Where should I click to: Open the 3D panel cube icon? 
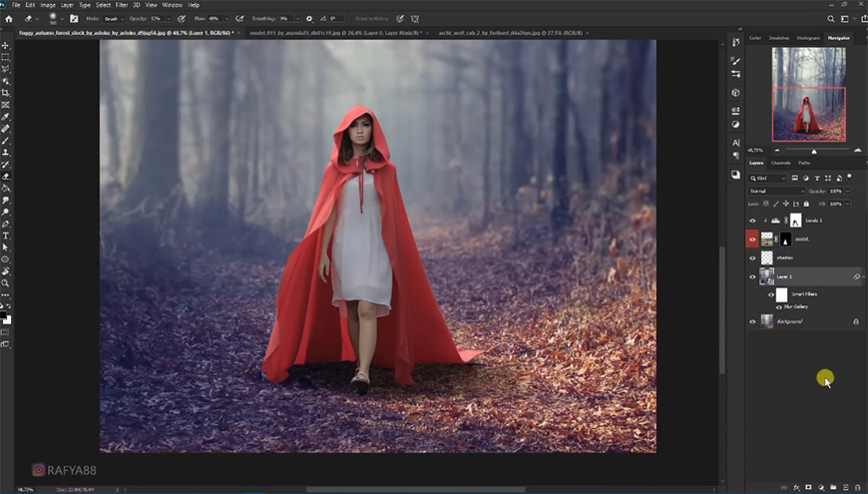pyautogui.click(x=735, y=93)
